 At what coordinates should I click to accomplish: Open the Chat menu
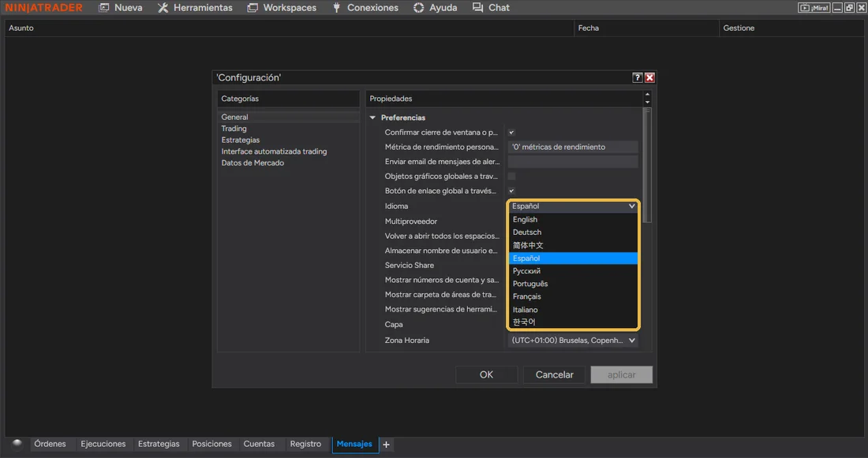point(491,8)
